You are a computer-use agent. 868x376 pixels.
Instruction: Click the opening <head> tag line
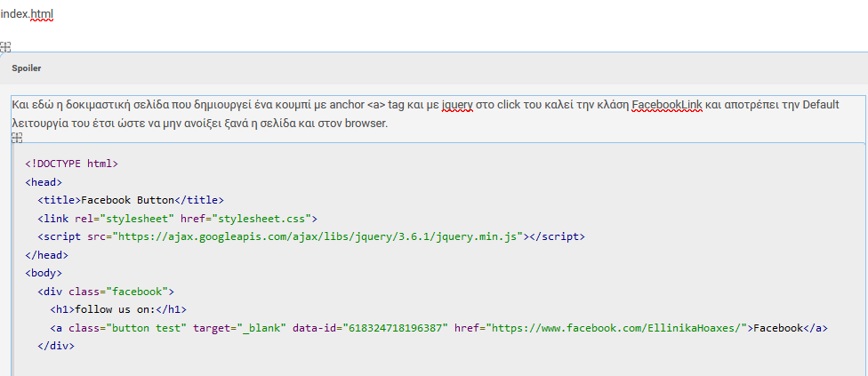point(44,182)
